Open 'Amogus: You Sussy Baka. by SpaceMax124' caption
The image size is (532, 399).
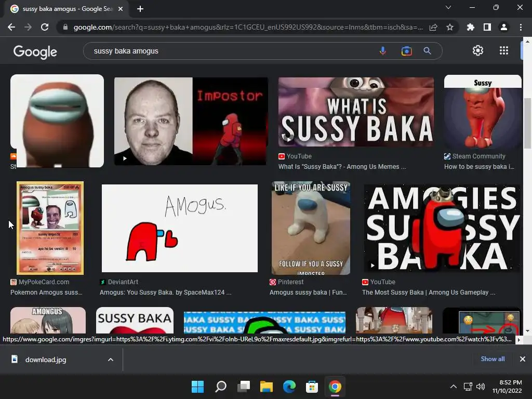pos(166,292)
